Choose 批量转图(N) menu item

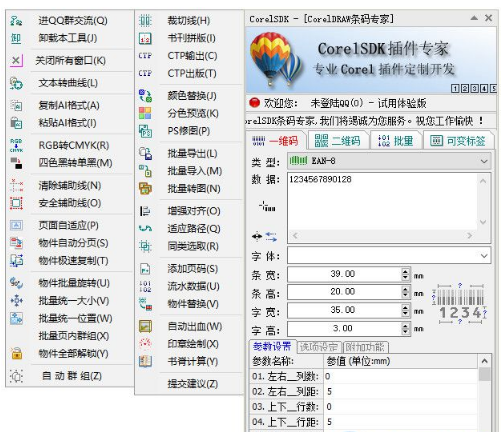click(194, 189)
